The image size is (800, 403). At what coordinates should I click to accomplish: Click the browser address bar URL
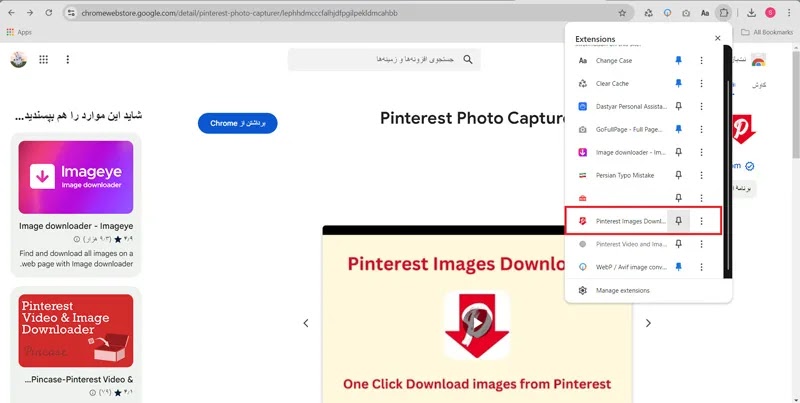click(x=239, y=13)
